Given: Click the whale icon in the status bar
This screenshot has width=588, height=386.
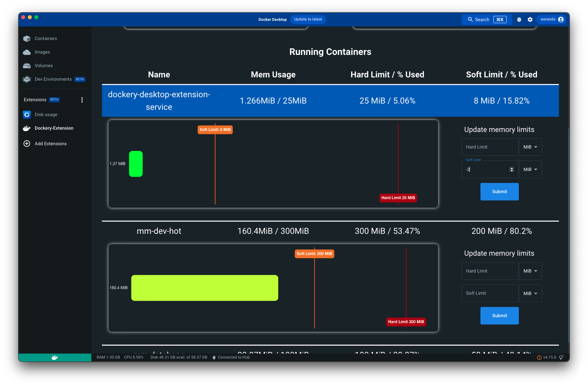Looking at the screenshot, I should [x=55, y=357].
